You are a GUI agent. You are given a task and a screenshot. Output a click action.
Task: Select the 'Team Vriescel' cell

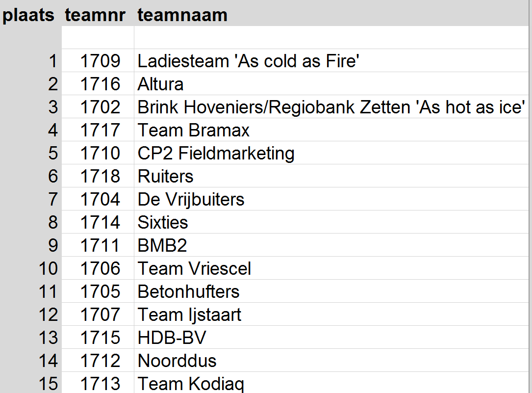(x=194, y=268)
